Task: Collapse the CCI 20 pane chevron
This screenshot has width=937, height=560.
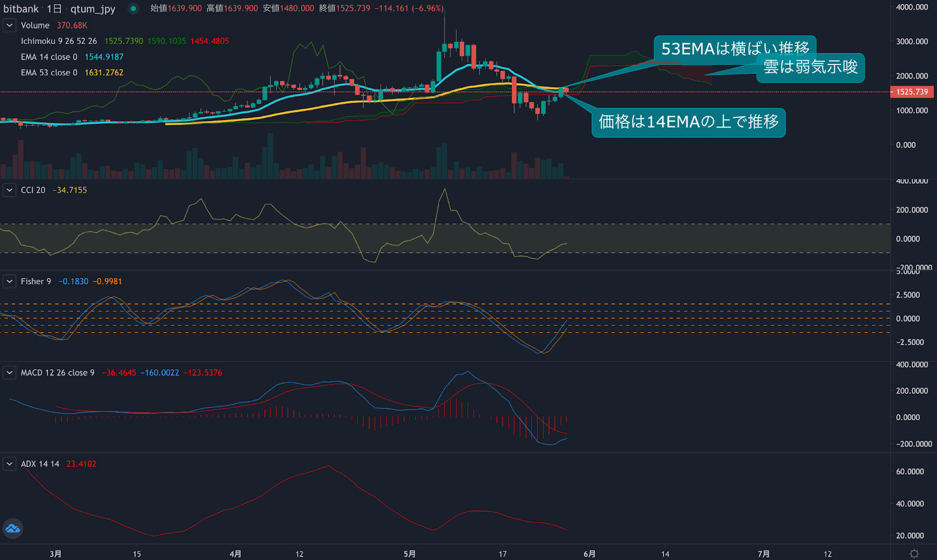Action: point(9,190)
